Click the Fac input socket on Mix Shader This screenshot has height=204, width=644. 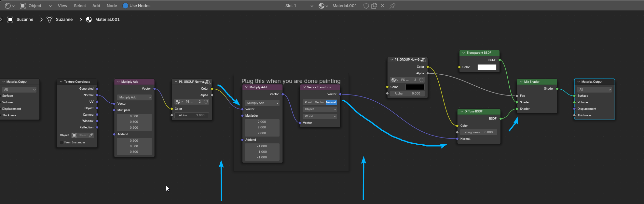tap(517, 96)
